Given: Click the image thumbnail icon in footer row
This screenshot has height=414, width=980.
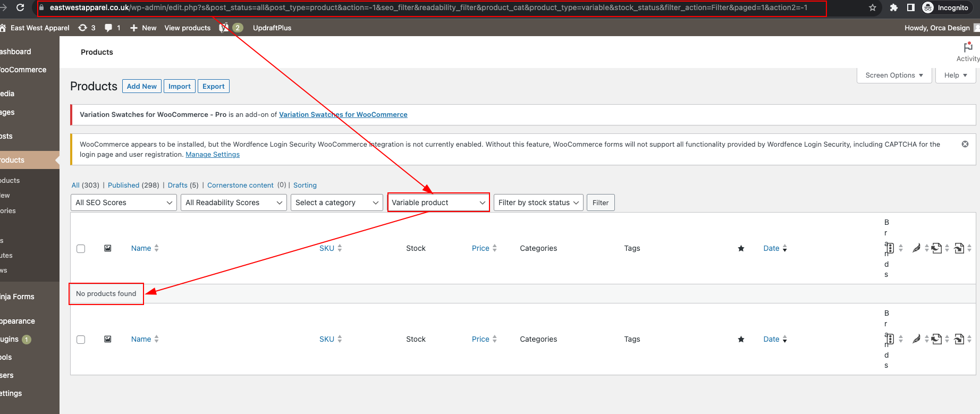Looking at the screenshot, I should pos(108,339).
